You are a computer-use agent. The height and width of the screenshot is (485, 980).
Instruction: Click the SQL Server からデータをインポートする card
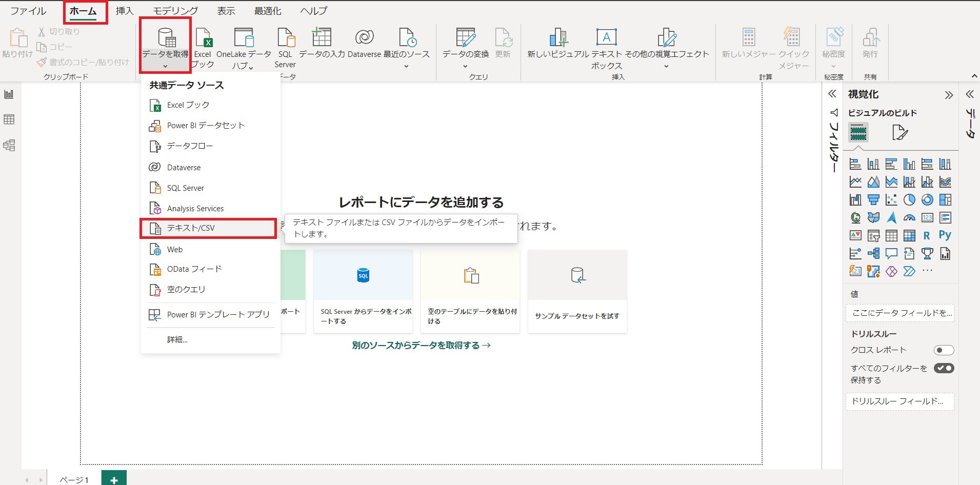[x=363, y=291]
